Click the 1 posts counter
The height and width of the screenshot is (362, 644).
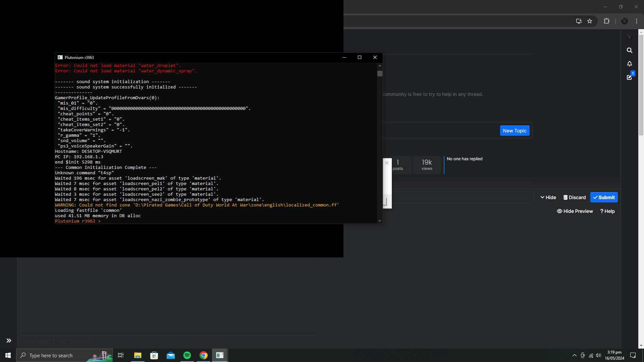[398, 165]
